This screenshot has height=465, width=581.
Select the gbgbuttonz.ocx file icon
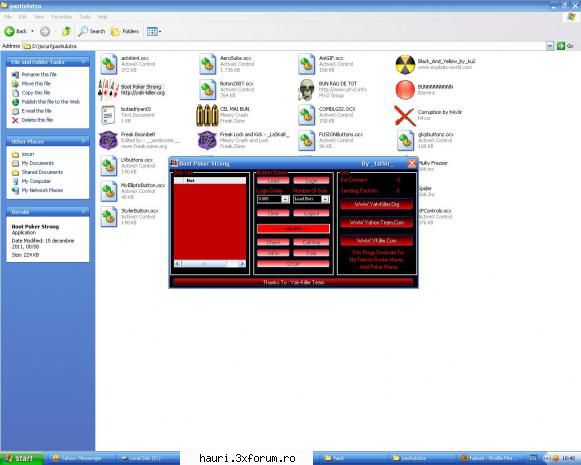[405, 140]
